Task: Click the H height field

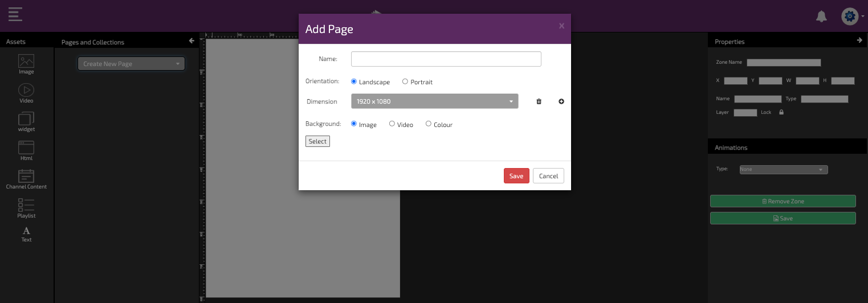Action: 843,81
